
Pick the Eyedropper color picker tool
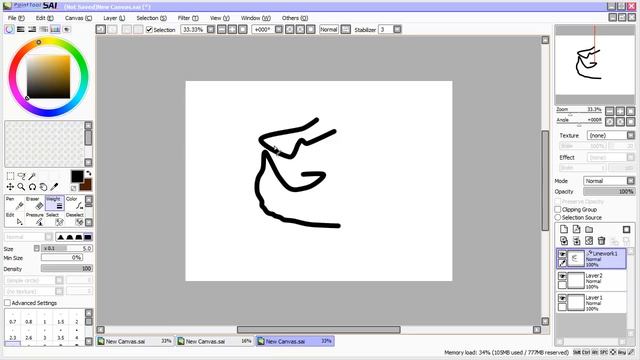(x=54, y=187)
